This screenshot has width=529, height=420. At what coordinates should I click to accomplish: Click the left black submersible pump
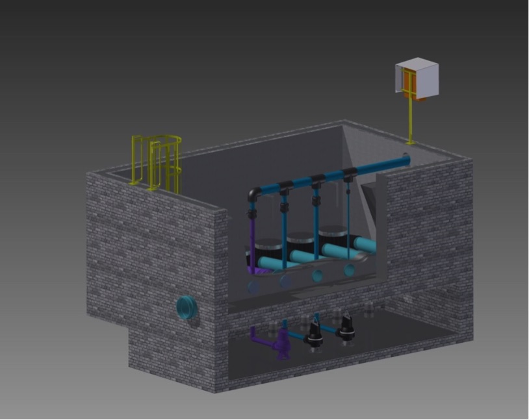coord(316,334)
